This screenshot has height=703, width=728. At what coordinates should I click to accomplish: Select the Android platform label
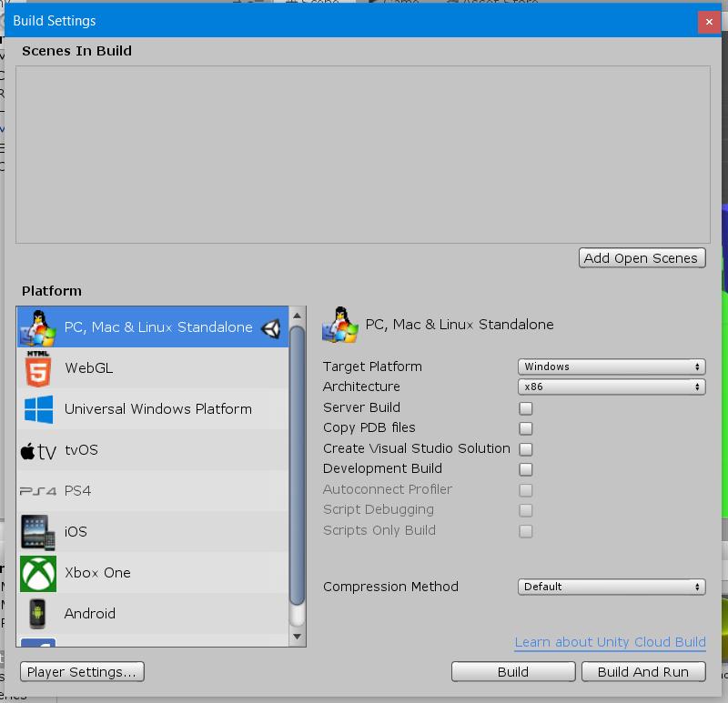click(x=89, y=614)
